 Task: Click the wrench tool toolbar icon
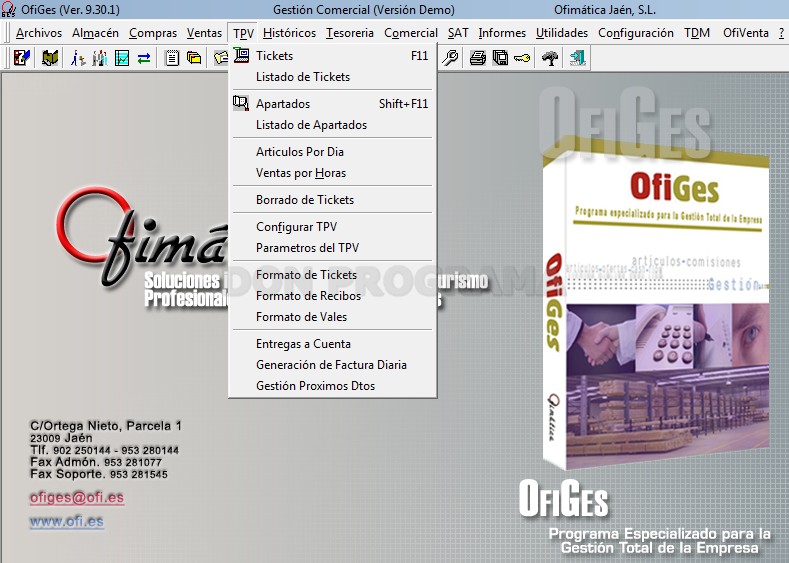pos(450,58)
